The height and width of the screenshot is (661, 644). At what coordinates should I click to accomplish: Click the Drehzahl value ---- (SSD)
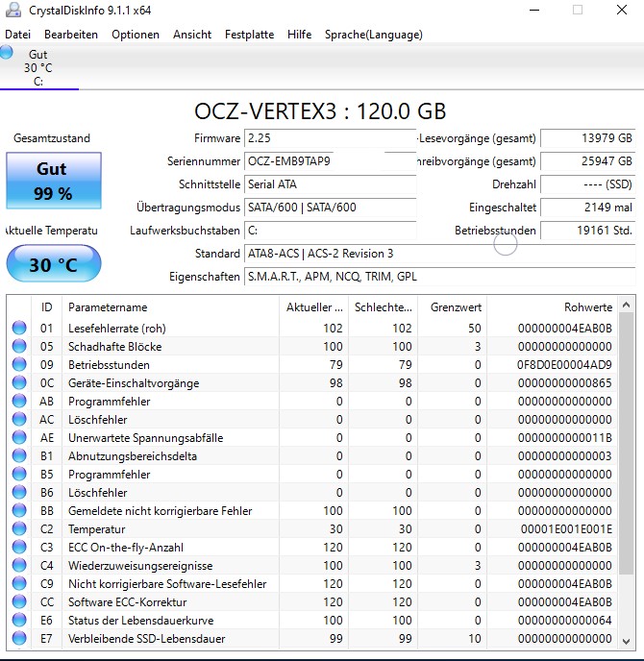(x=588, y=184)
